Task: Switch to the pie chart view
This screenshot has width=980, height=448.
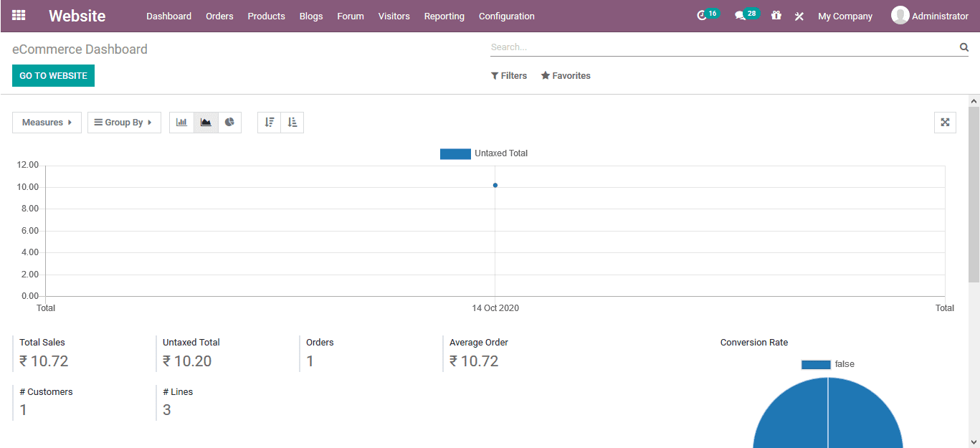Action: 229,122
